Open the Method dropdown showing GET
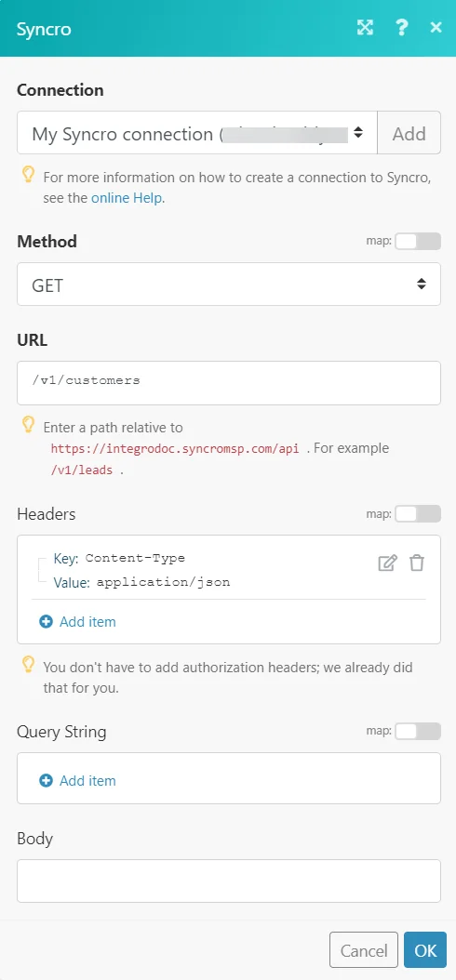The image size is (456, 980). pyautogui.click(x=229, y=285)
